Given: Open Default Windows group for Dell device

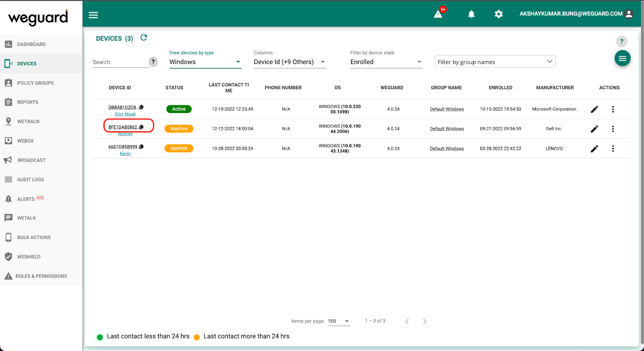Looking at the screenshot, I should (447, 129).
